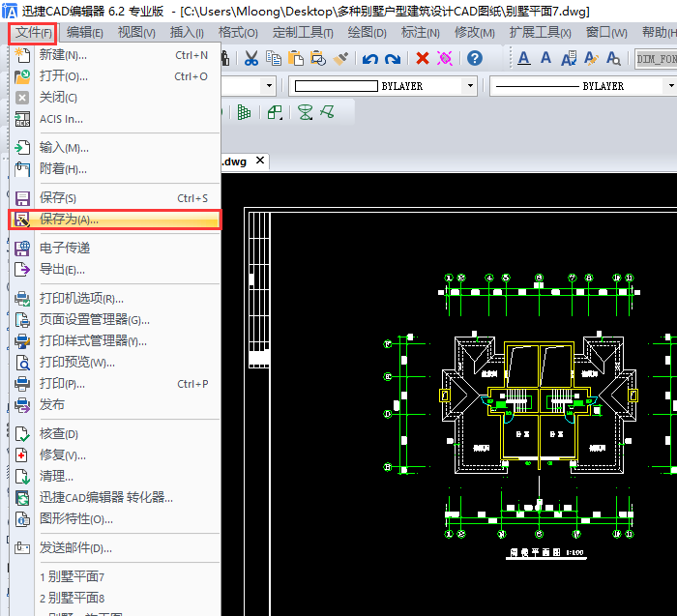This screenshot has width=677, height=616.
Task: Choose 修复(V)... recover entry
Action: [x=115, y=455]
